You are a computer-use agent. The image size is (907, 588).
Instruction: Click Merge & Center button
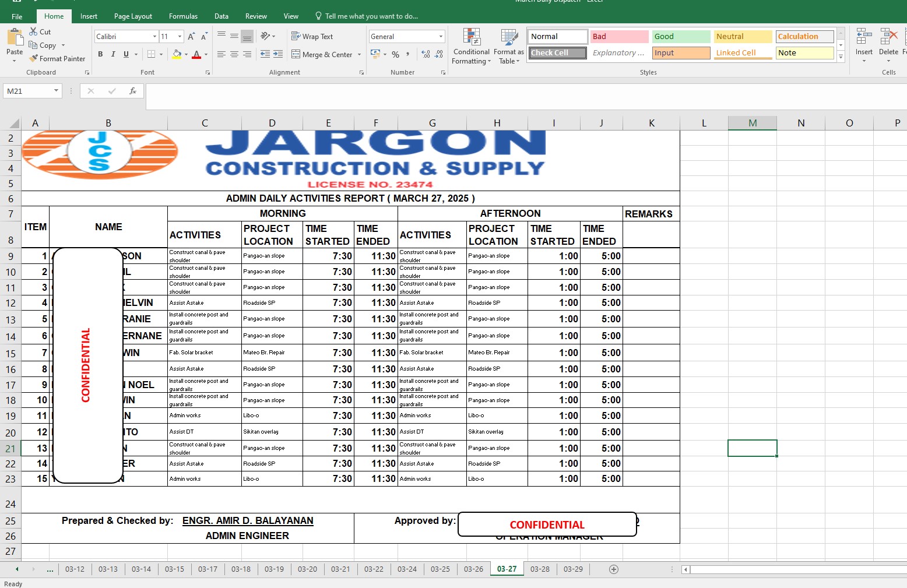(322, 54)
